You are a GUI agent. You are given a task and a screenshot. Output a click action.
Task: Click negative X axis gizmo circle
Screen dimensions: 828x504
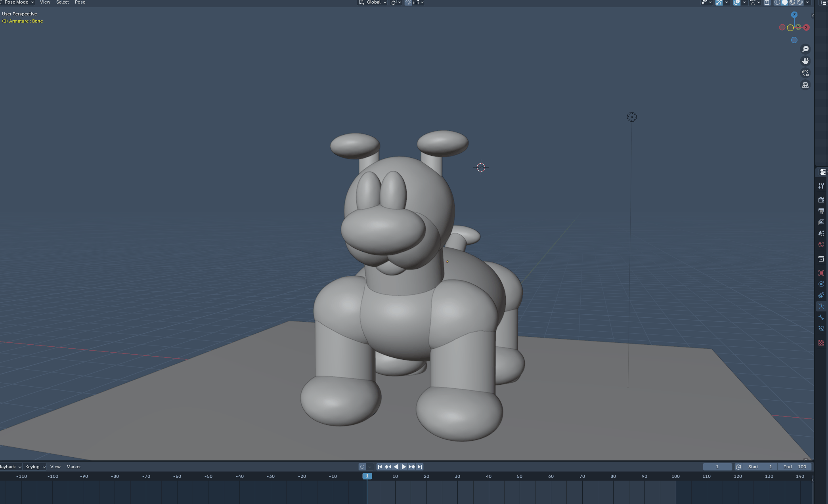tap(782, 27)
